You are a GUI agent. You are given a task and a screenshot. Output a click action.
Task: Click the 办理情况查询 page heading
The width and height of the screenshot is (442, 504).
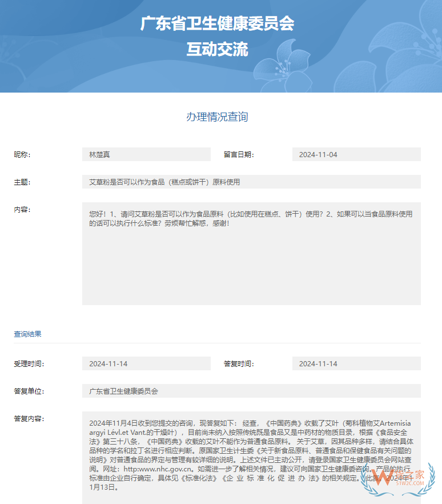click(x=217, y=117)
